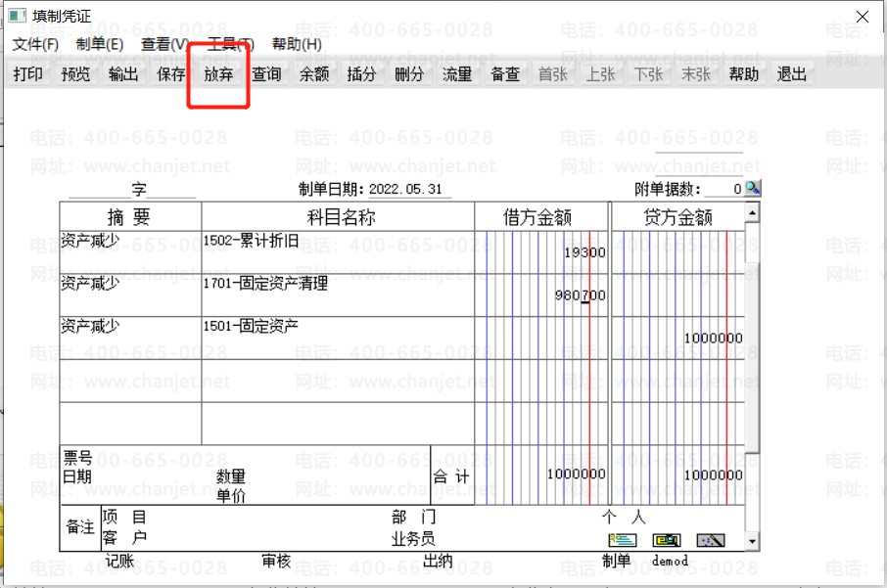This screenshot has height=588, width=887.
Task: Click the middle yellow icon under 个人
Action: point(667,540)
